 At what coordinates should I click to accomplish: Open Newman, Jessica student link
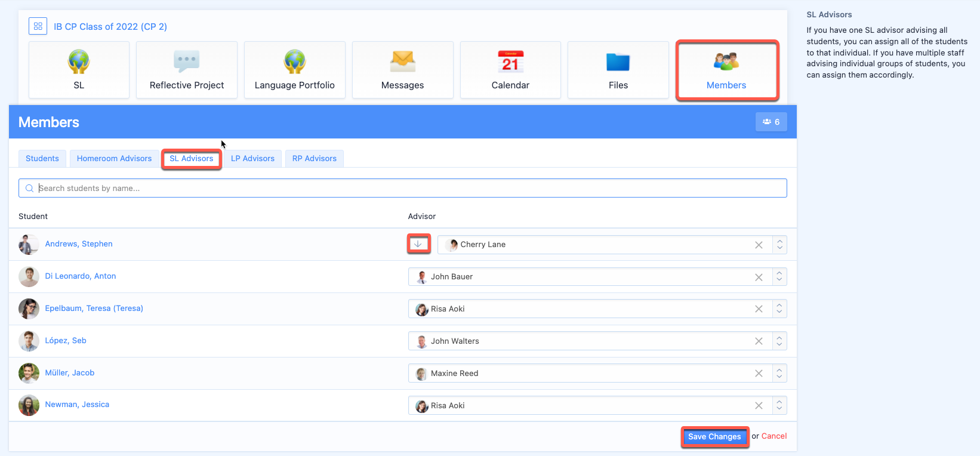[77, 405]
